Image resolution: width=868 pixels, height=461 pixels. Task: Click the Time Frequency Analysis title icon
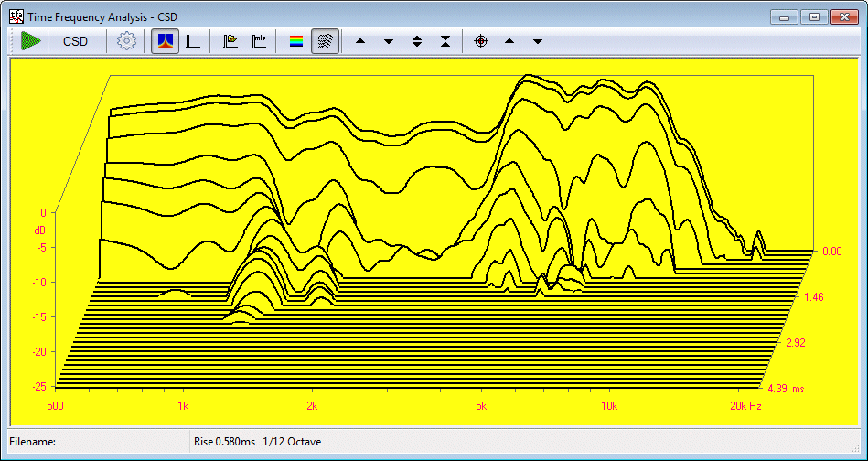pos(16,16)
